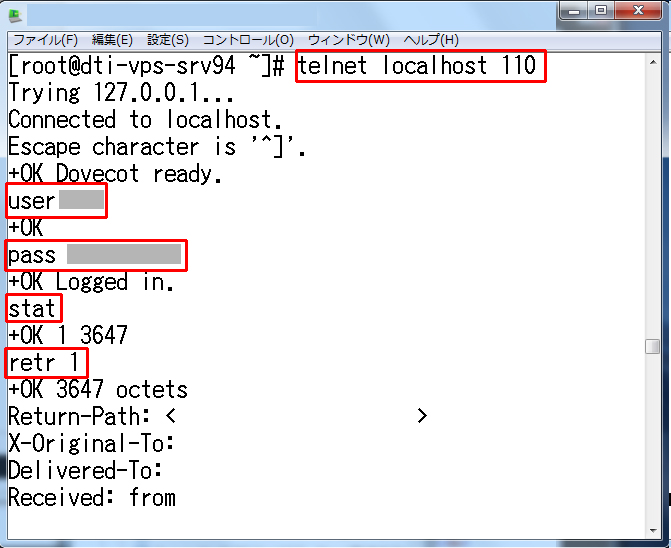The width and height of the screenshot is (671, 548).
Task: Open the 編集(E) menu
Action: tap(112, 40)
